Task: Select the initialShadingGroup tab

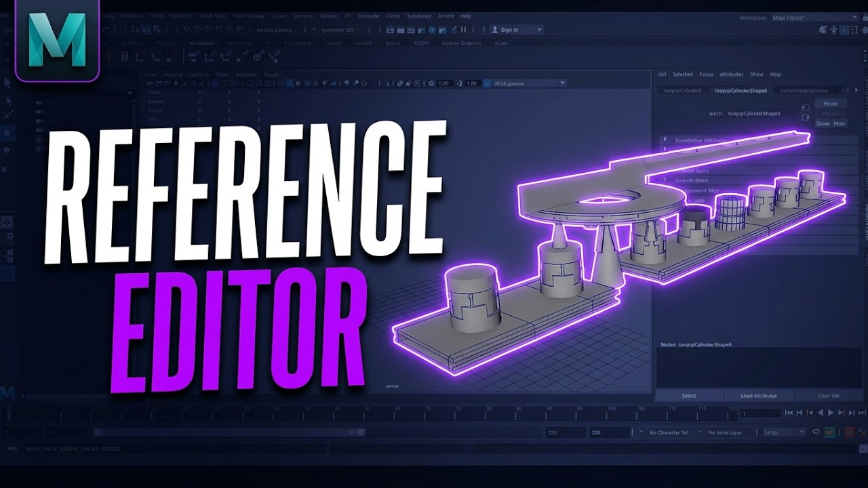Action: click(804, 90)
